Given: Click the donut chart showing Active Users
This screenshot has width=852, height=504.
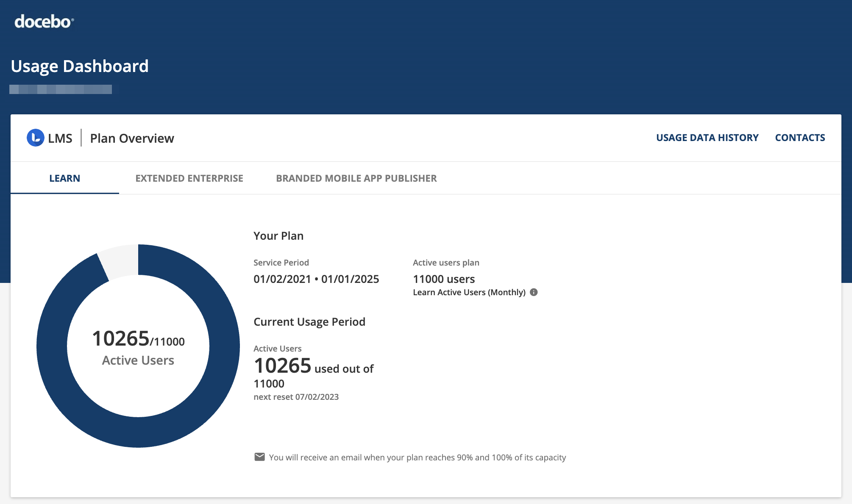Looking at the screenshot, I should 138,346.
